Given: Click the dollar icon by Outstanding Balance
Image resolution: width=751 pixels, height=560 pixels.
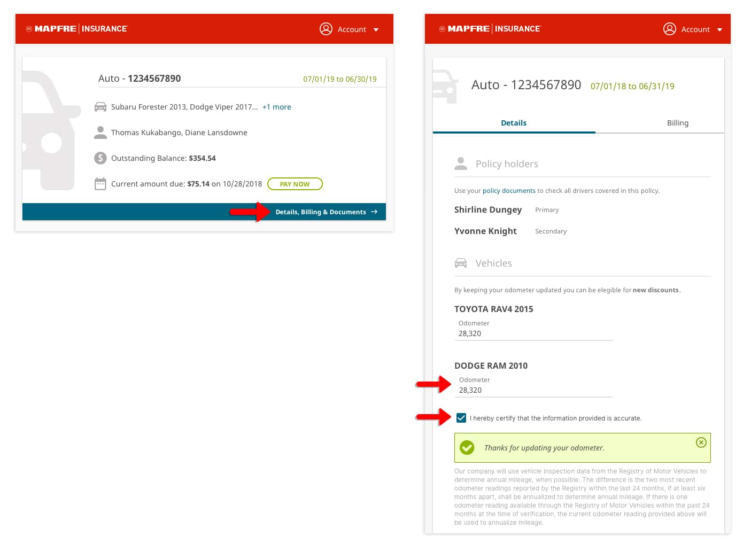Looking at the screenshot, I should coord(100,158).
